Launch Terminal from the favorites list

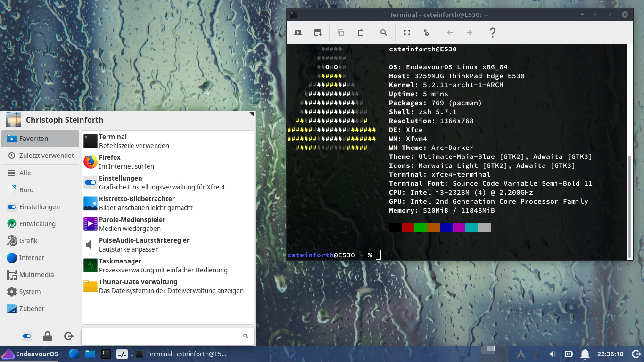pos(168,141)
